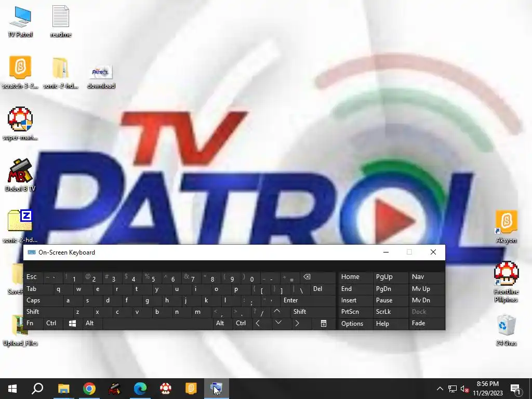Click the PrtScn key

tap(355, 312)
